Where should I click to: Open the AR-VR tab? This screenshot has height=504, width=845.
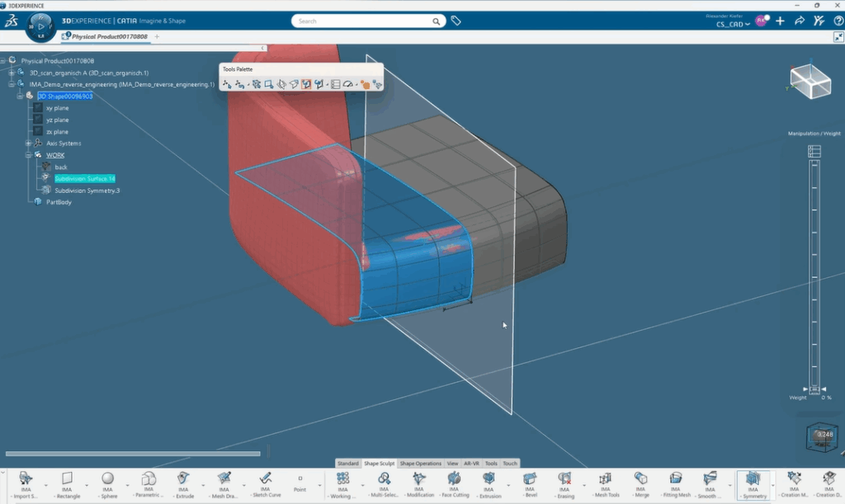tap(472, 464)
